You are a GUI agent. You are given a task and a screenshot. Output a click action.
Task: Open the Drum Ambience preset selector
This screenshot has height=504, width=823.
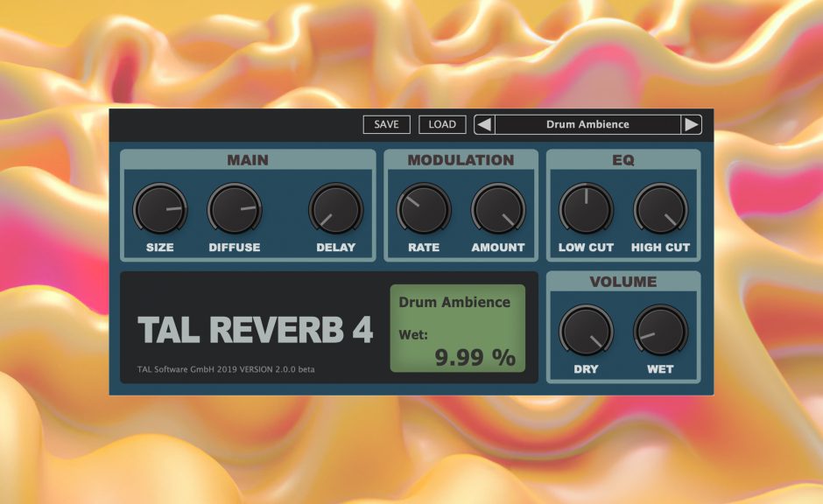[587, 124]
